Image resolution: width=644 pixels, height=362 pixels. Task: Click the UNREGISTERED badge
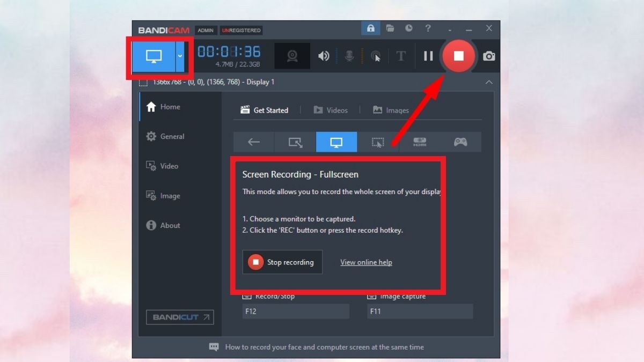(241, 30)
